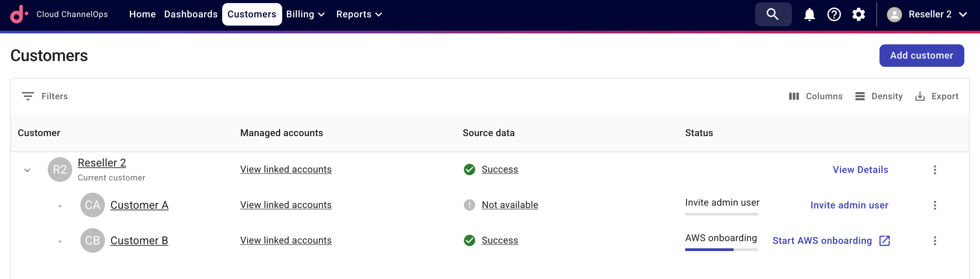The image size is (980, 279).
Task: Open row actions menu for Customer A
Action: click(935, 205)
